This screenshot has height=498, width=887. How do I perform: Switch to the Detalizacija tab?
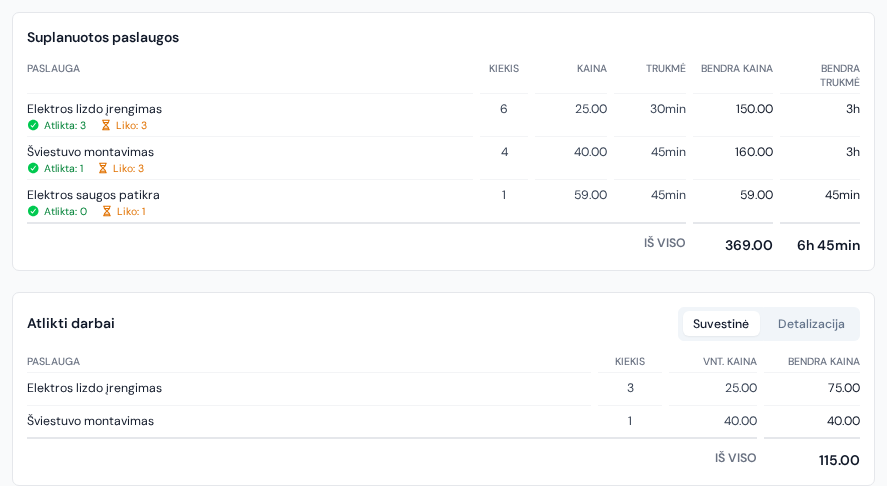point(811,324)
